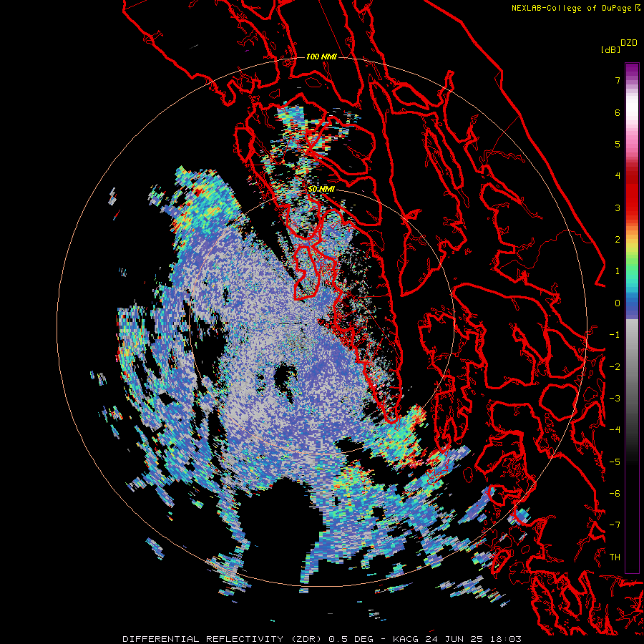Click the scale value -2
Image resolution: width=644 pixels, height=644 pixels.
tap(615, 367)
